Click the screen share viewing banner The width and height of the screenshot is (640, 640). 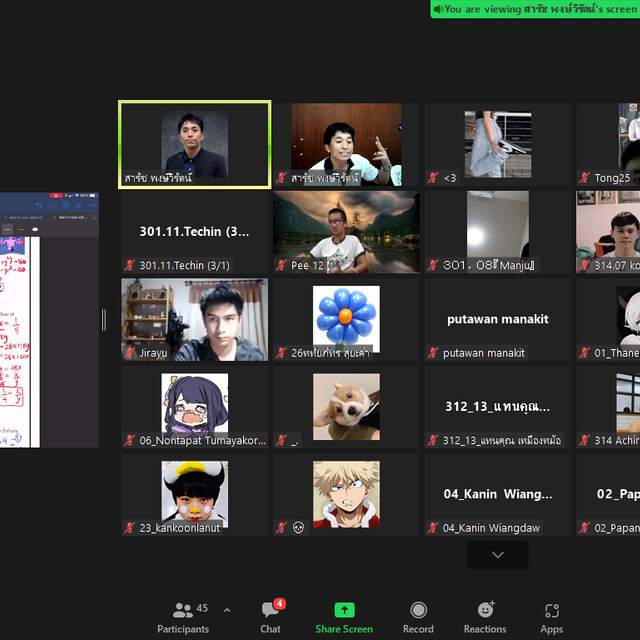(x=534, y=9)
